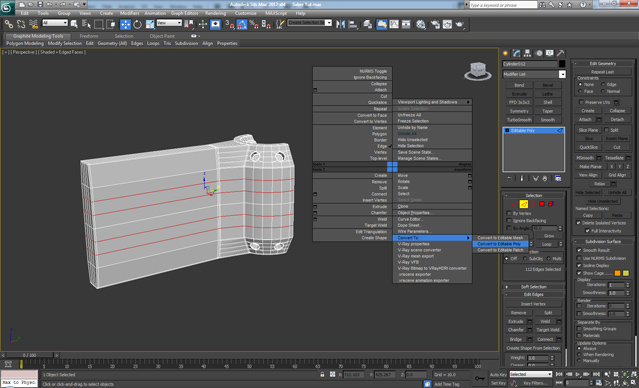Open the 3ds Max application menu logo
The image size is (639, 388).
pyautogui.click(x=7, y=7)
